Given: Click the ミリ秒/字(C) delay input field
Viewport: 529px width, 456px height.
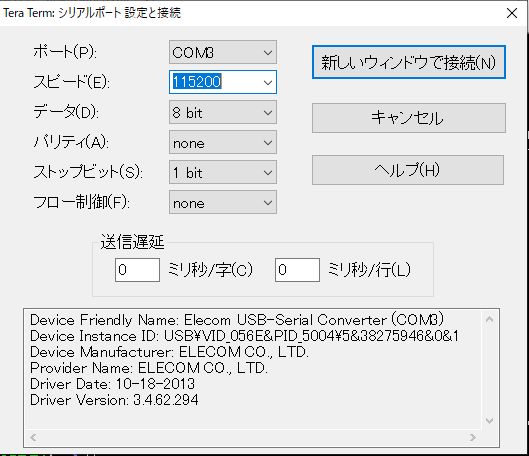Looking at the screenshot, I should point(137,270).
